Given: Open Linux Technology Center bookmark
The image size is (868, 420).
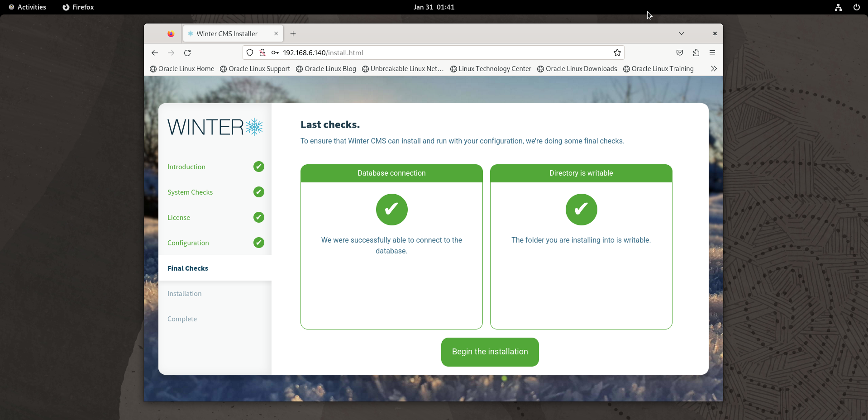Looking at the screenshot, I should (491, 69).
